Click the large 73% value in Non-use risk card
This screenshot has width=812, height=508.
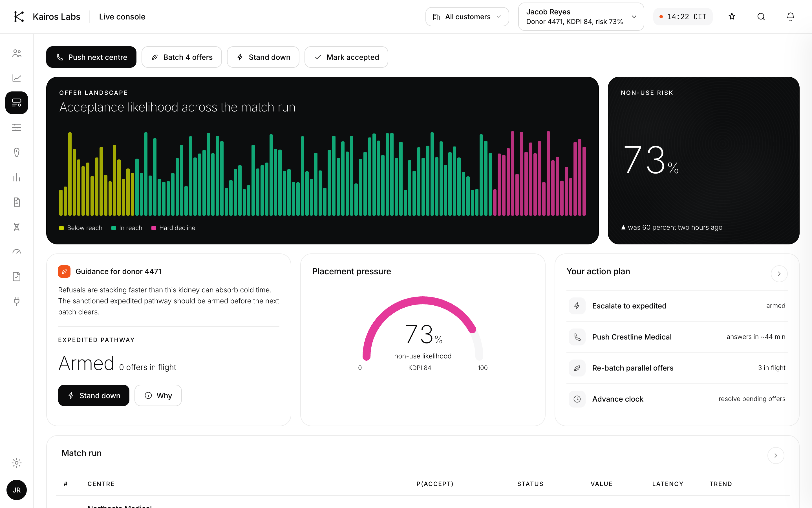coord(651,160)
